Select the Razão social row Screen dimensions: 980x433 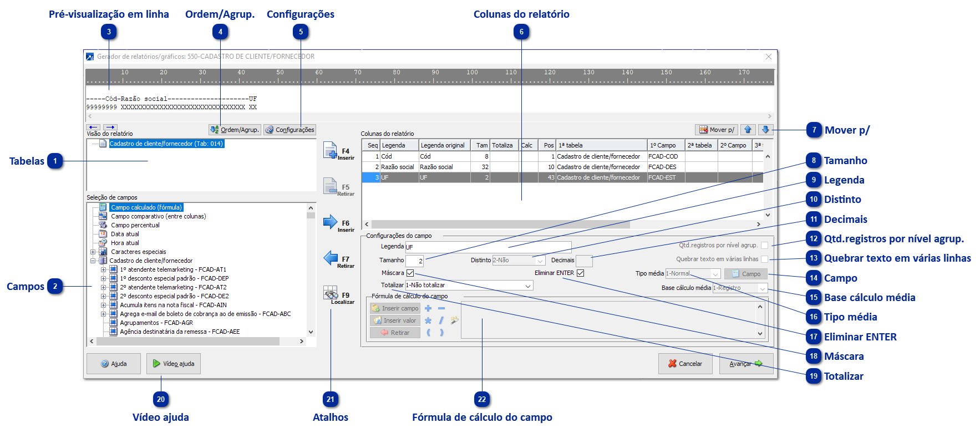444,167
